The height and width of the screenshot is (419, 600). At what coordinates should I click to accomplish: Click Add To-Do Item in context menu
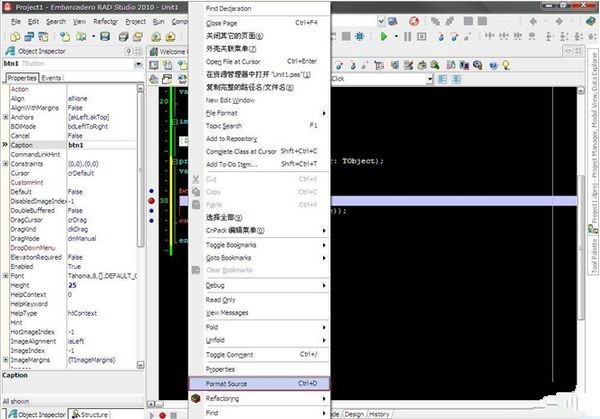260,165
